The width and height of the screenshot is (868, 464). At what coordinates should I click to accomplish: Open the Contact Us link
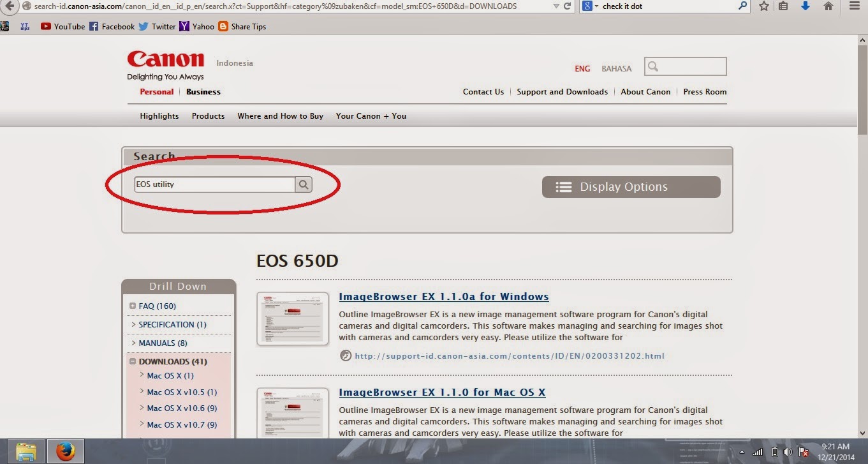point(483,92)
